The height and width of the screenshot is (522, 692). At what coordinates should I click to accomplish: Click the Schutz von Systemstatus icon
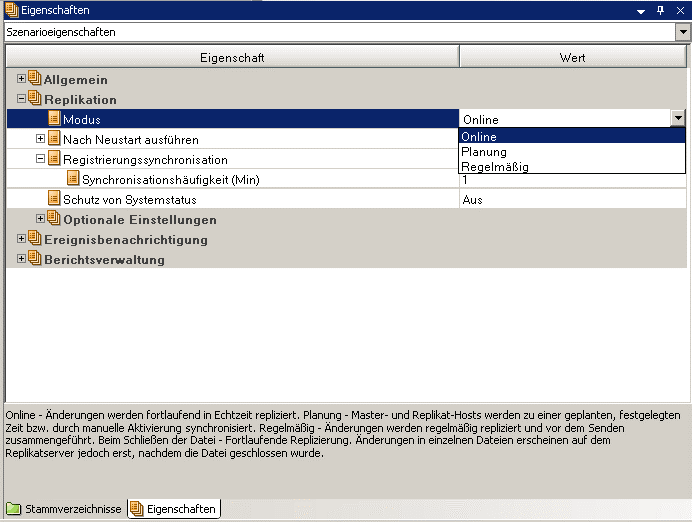pyautogui.click(x=54, y=199)
